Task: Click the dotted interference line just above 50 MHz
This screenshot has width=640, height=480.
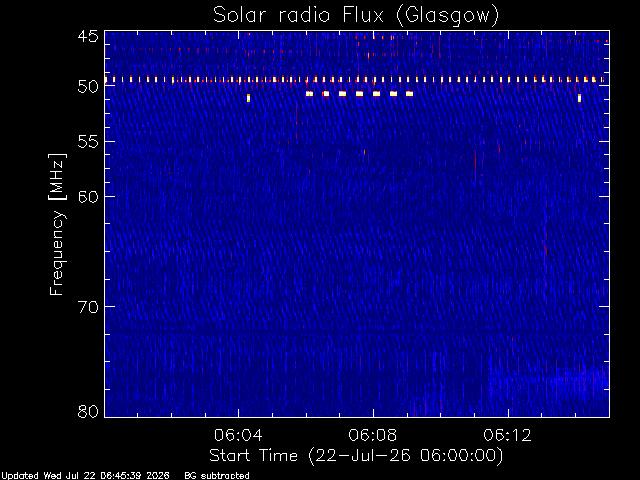Action: point(354,80)
